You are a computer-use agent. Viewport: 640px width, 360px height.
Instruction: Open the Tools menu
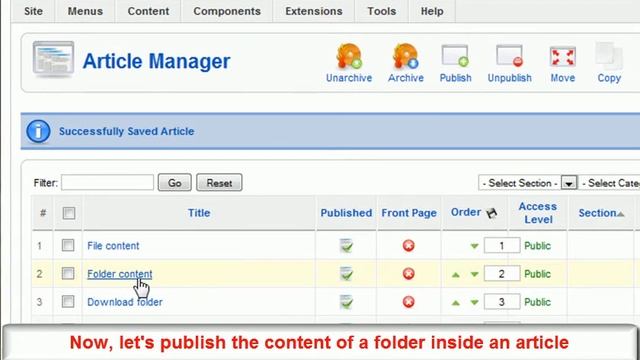[382, 11]
